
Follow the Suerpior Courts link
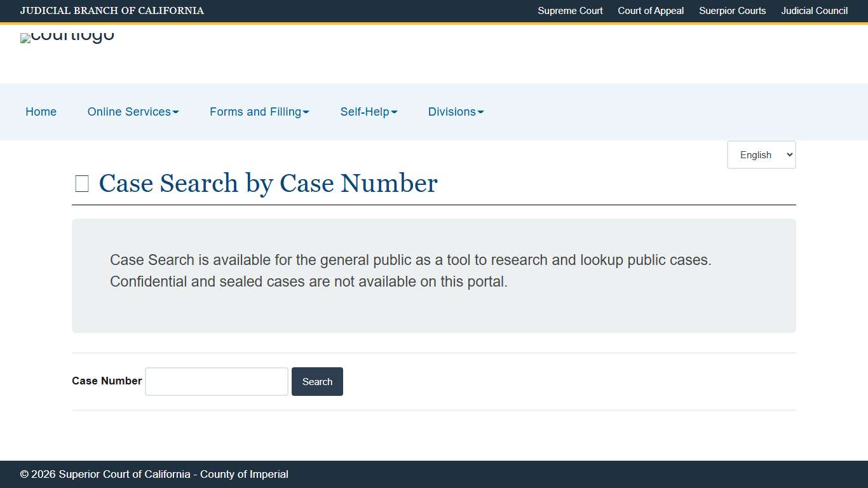(732, 11)
